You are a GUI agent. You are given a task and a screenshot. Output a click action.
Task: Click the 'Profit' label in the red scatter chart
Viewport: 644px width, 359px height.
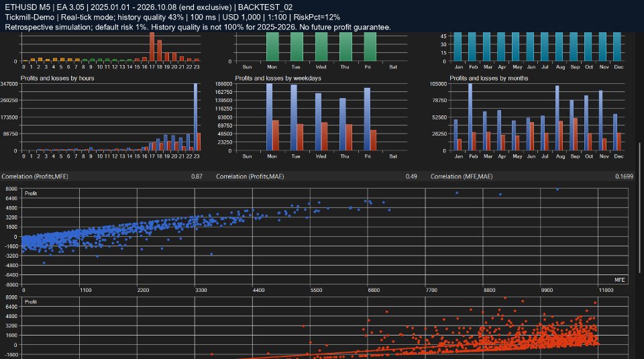(31, 301)
